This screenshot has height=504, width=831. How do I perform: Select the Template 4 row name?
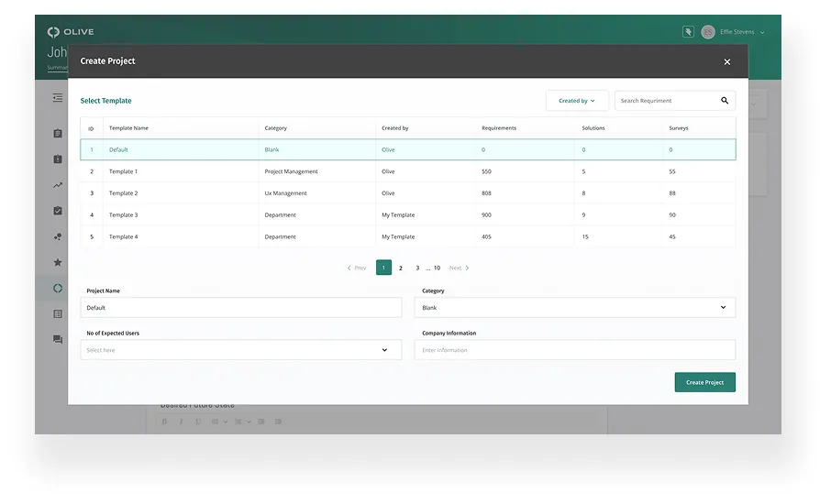coord(123,236)
